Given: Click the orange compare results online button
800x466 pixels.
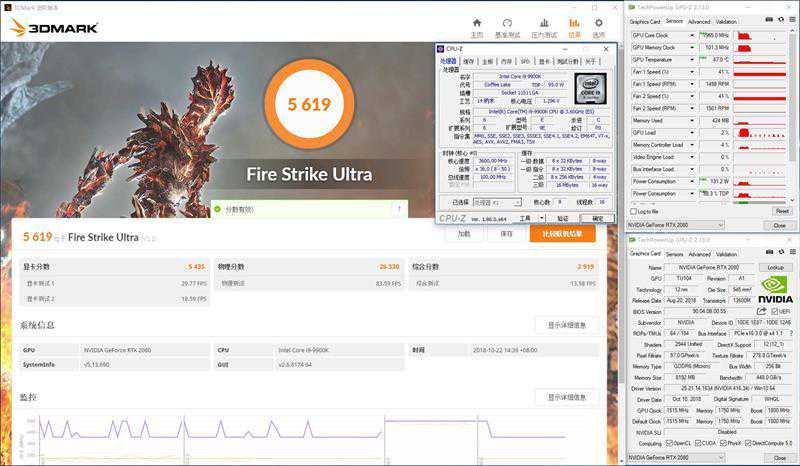Looking at the screenshot, I should coord(561,233).
